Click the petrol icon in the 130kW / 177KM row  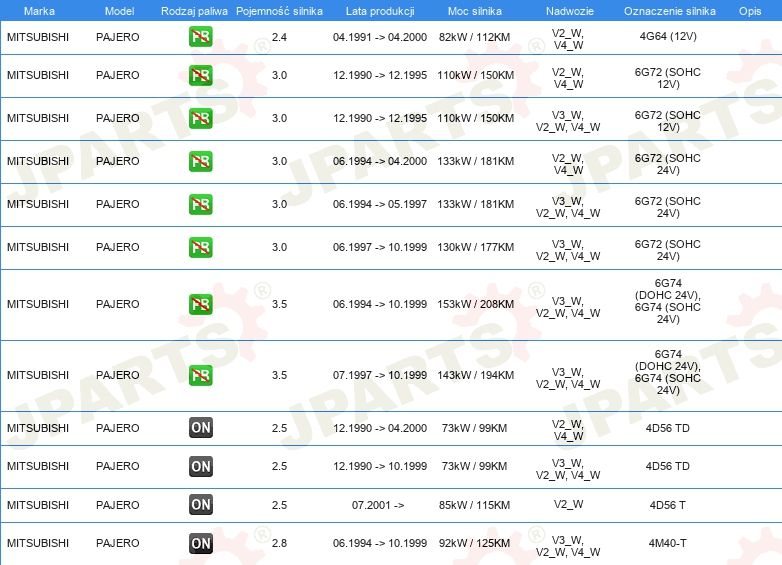tap(200, 247)
